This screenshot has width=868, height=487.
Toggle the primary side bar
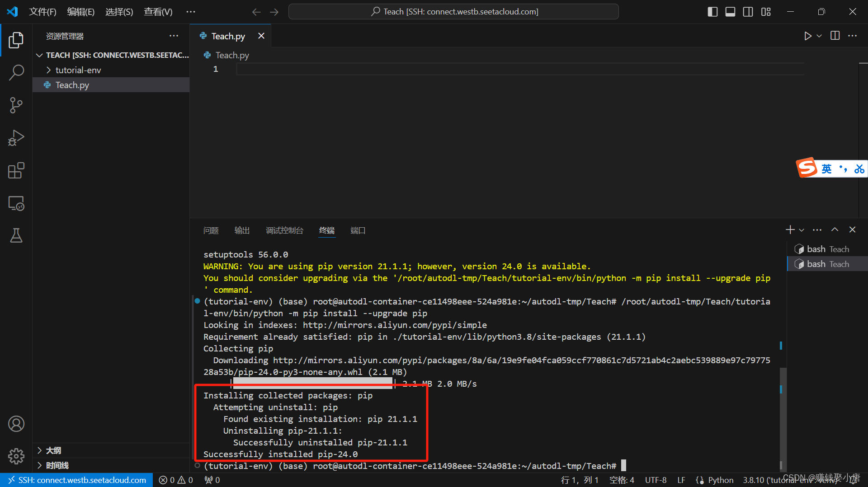[712, 12]
